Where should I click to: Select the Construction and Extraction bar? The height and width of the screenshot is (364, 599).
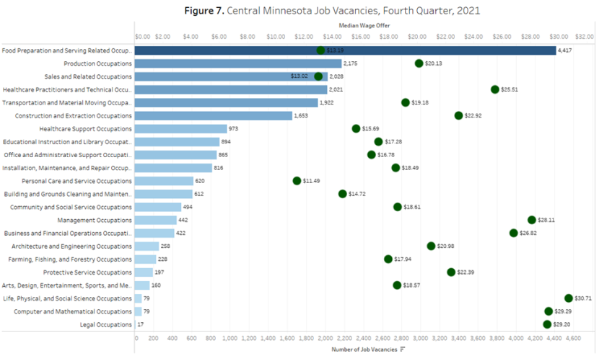click(213, 115)
